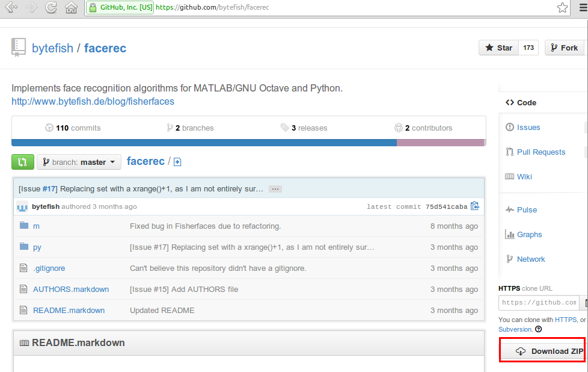
Task: Open README.markdown in the file list
Action: tap(69, 311)
